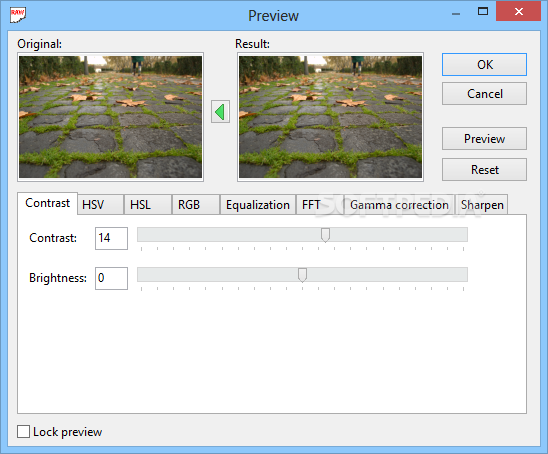Select the RGB tab
Screen dimensions: 548x454
[x=196, y=204]
